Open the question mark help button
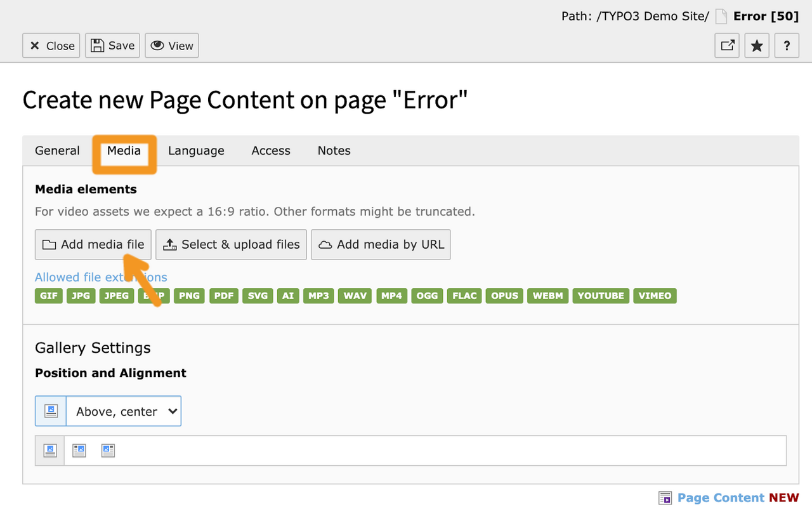Screen dimensions: 812x528 tap(787, 46)
